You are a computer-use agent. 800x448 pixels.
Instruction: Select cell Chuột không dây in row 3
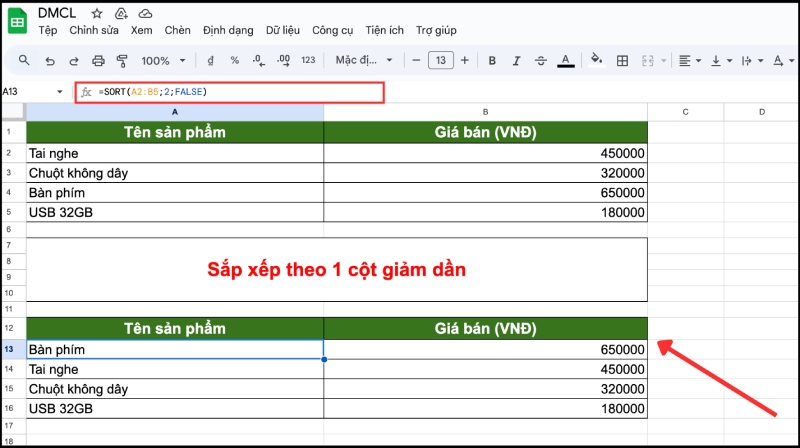coord(174,173)
